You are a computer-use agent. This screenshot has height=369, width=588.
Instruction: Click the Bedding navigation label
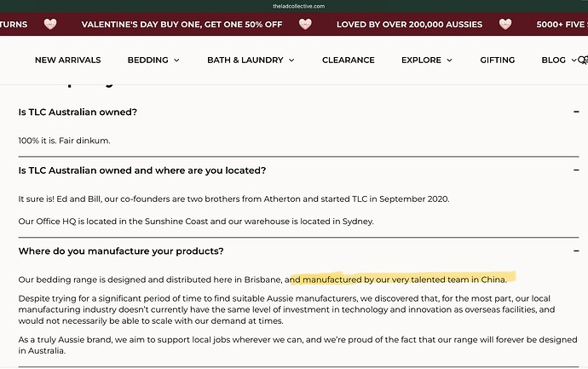pyautogui.click(x=147, y=60)
